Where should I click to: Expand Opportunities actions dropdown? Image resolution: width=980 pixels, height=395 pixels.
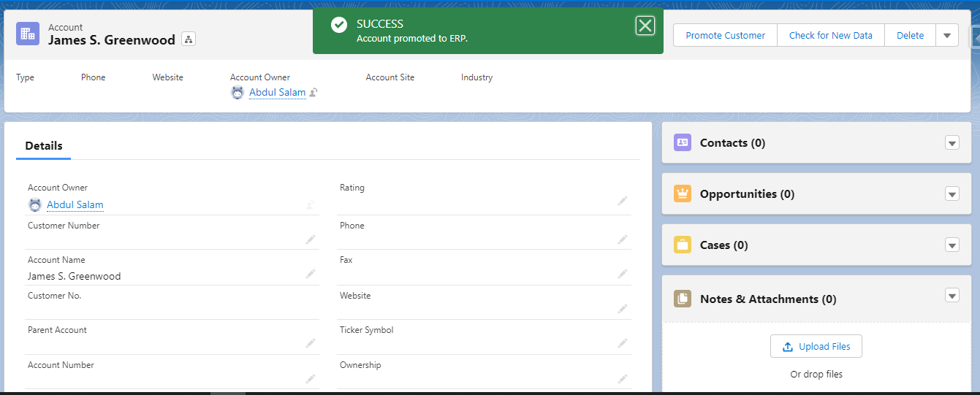click(x=952, y=193)
